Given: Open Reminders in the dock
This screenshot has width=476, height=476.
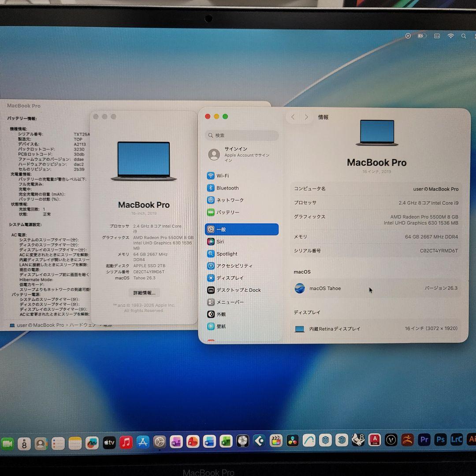Looking at the screenshot, I should 58,444.
